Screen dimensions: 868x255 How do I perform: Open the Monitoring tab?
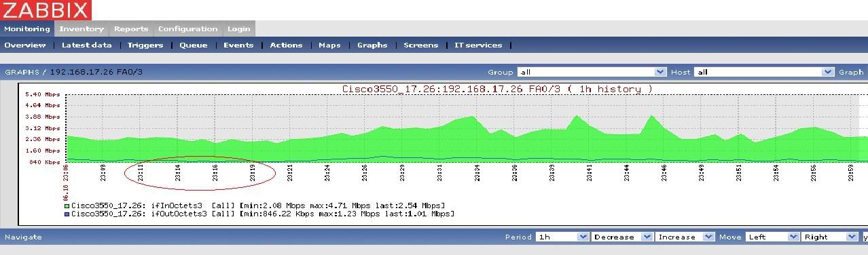click(26, 28)
